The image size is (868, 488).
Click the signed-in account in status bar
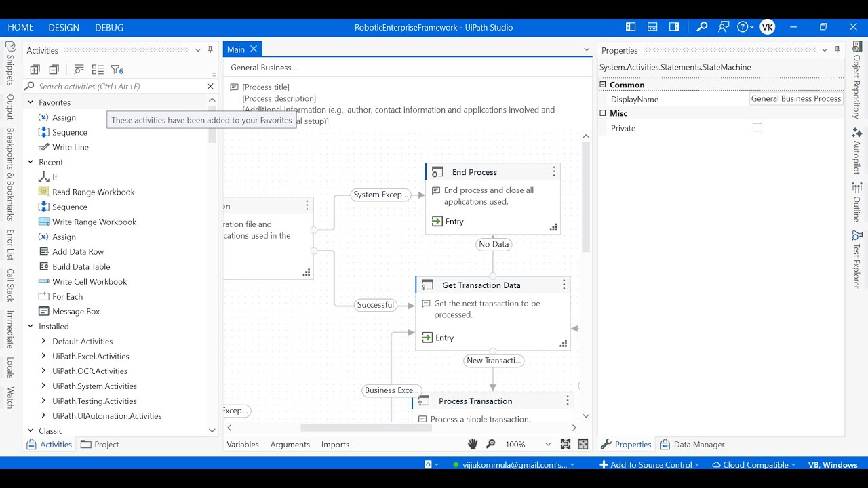click(x=514, y=465)
